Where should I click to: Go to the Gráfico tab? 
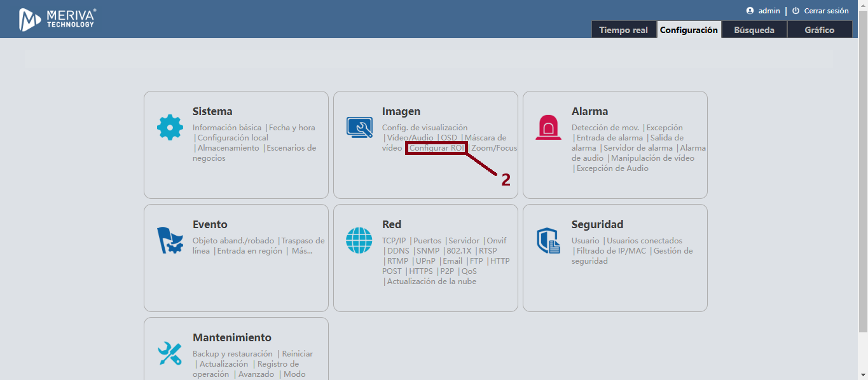click(x=819, y=30)
